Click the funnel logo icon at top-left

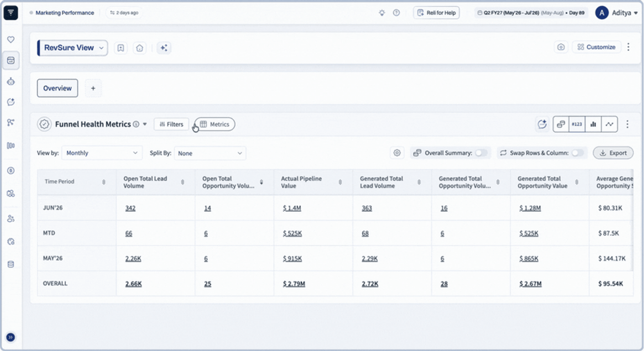[11, 13]
